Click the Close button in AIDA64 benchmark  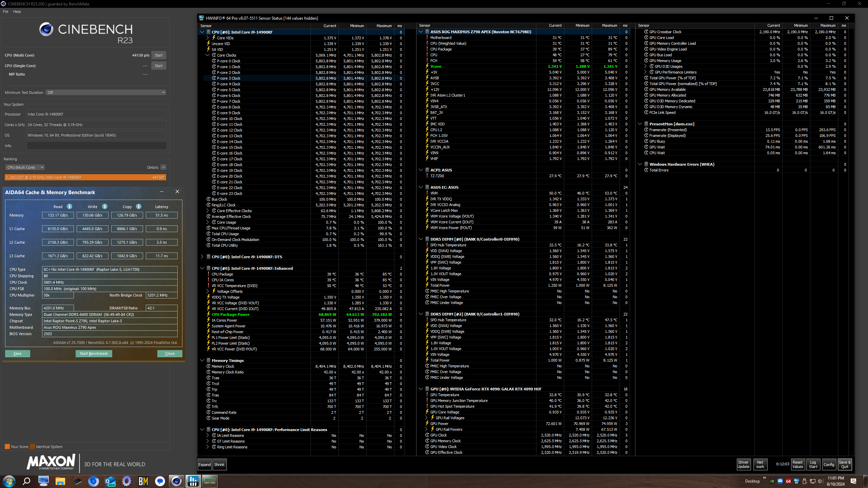click(170, 353)
